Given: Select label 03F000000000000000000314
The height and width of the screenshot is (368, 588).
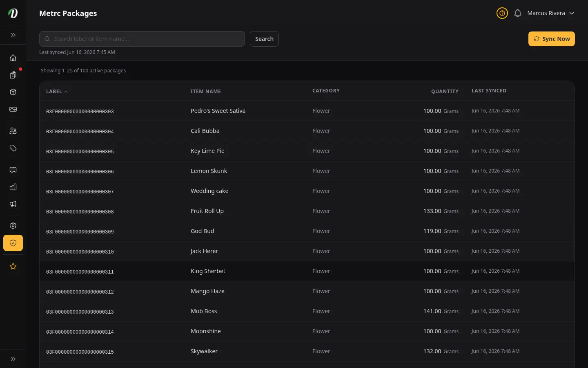Looking at the screenshot, I should (80, 332).
